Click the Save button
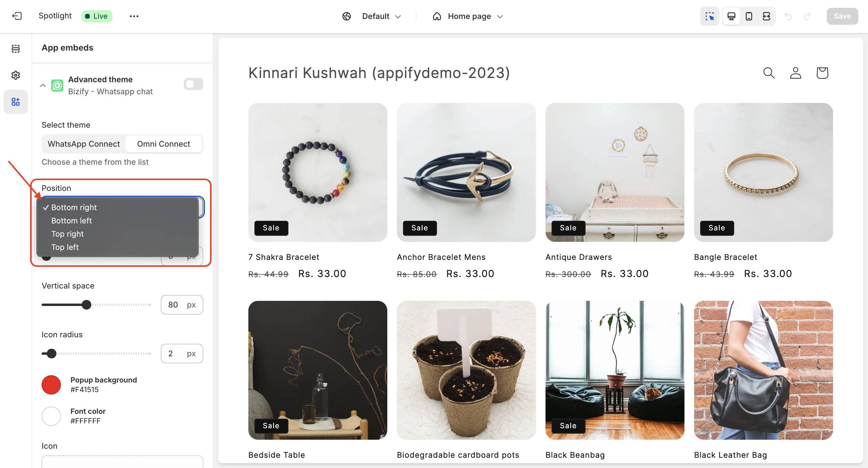Screen dimensions: 868x468 pos(842,16)
